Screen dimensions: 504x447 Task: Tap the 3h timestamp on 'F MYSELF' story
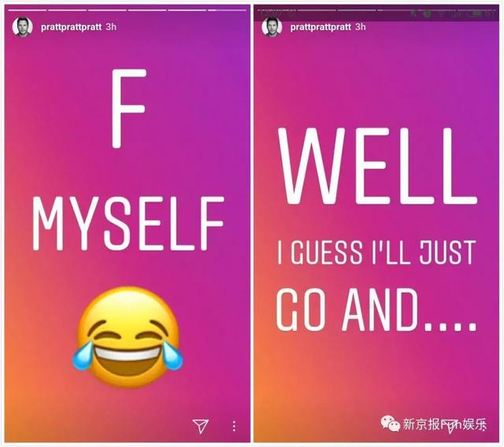point(111,27)
